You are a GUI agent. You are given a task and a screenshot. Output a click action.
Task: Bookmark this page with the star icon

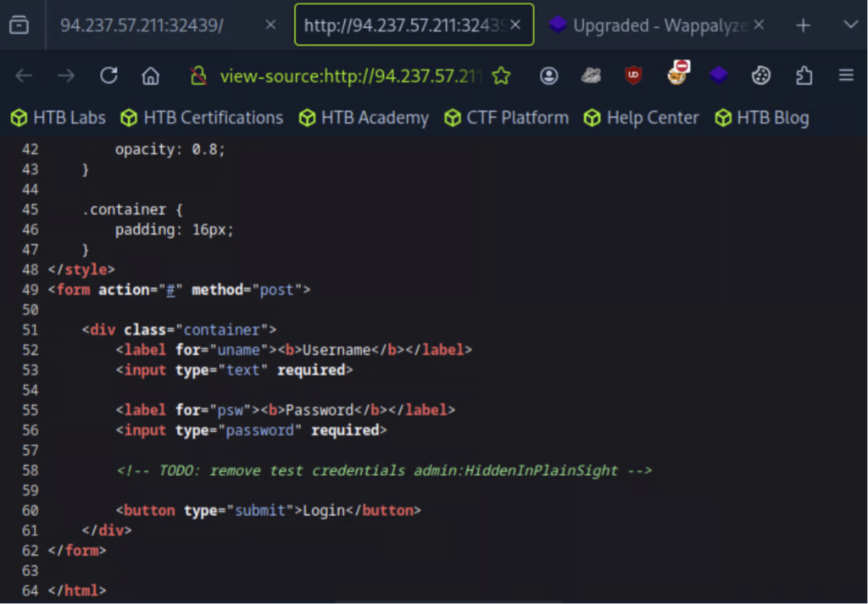coord(501,75)
